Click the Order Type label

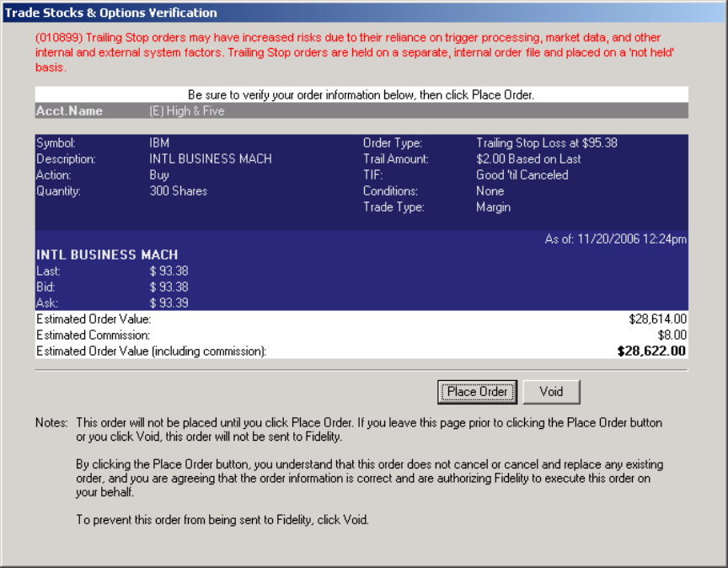393,143
